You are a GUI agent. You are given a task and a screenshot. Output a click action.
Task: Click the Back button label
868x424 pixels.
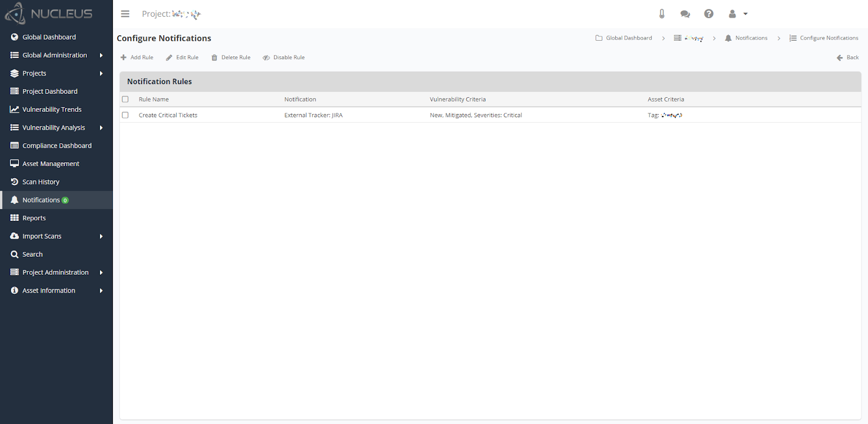tap(853, 58)
